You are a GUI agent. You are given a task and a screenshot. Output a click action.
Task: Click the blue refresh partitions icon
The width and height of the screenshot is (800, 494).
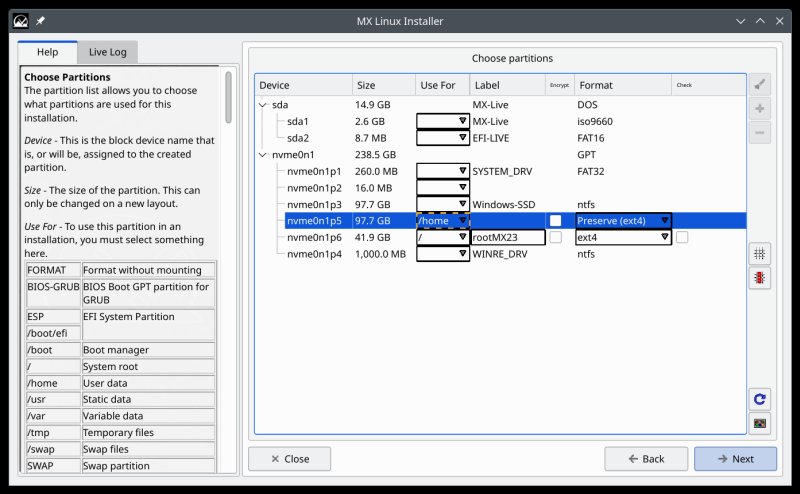tap(760, 398)
